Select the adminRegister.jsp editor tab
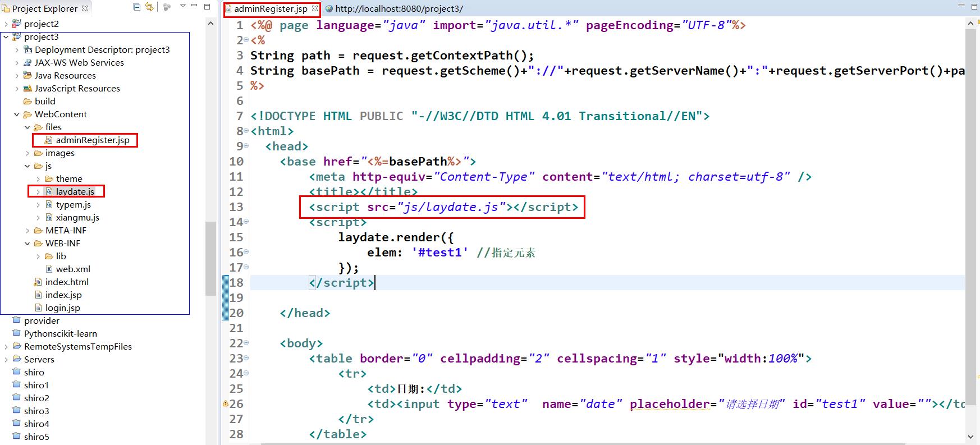The image size is (980, 445). [271, 9]
